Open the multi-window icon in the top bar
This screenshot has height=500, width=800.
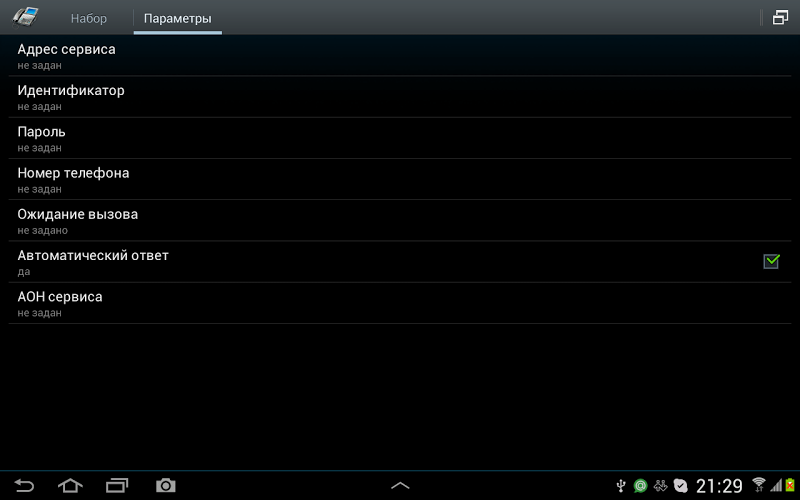(x=780, y=18)
